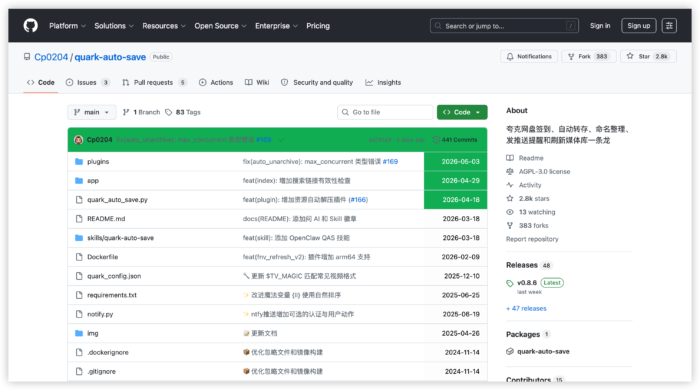Image resolution: width=700 pixels, height=390 pixels.
Task: Click the app folder icon
Action: click(x=79, y=181)
